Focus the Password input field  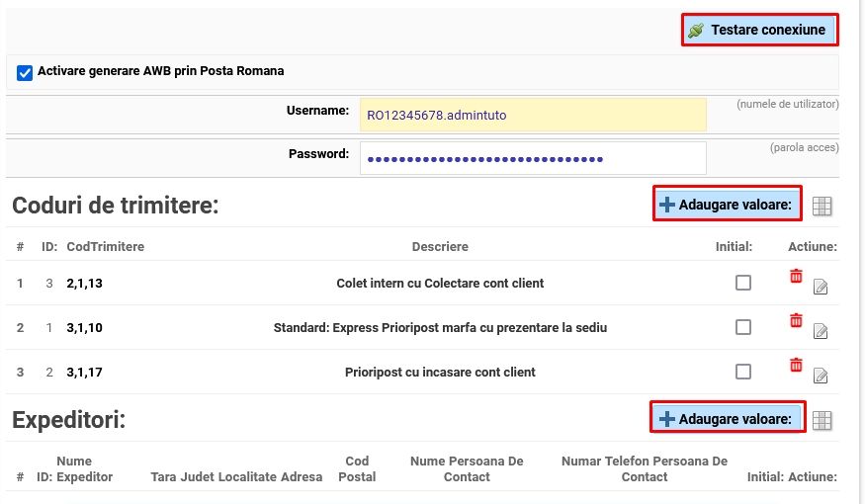[533, 158]
